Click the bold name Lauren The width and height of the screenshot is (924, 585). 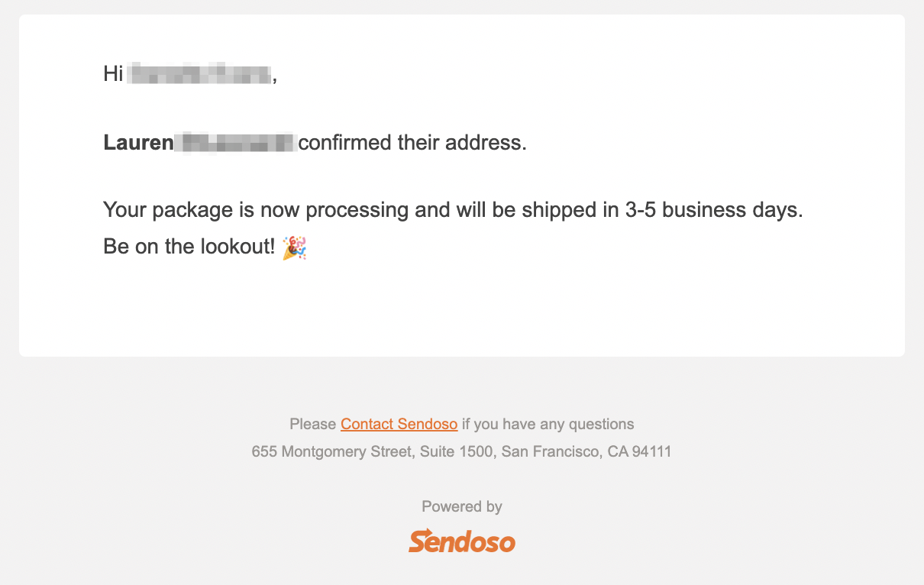[138, 143]
